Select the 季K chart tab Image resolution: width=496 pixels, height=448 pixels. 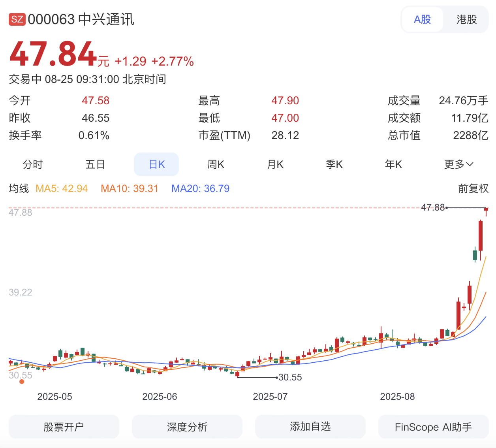(x=334, y=164)
